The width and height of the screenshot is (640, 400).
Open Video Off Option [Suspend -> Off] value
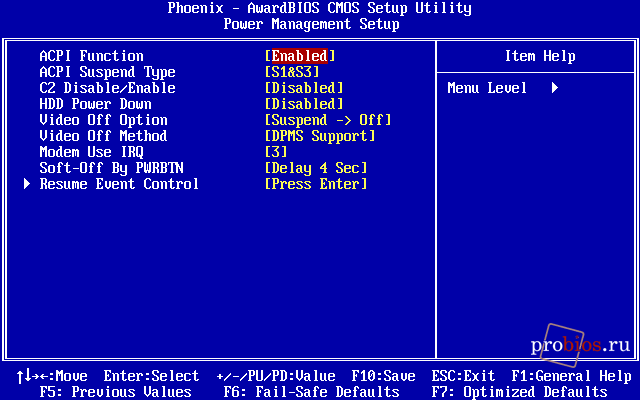tap(328, 120)
